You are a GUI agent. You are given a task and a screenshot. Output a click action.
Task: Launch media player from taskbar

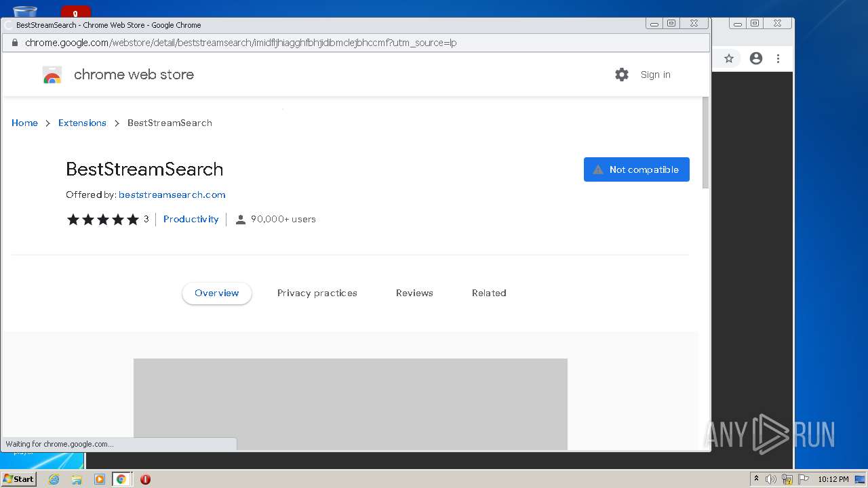coord(99,479)
